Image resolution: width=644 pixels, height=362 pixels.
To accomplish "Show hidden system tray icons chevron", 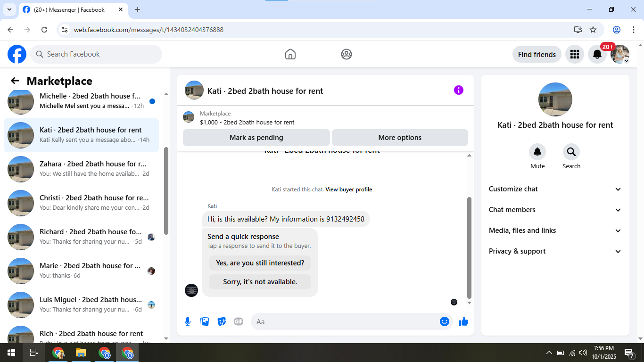I will 549,353.
